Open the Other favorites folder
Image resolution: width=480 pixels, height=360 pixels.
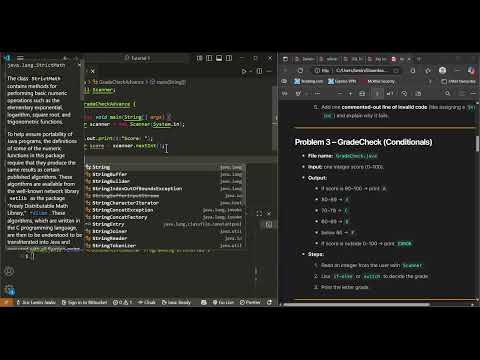459,81
